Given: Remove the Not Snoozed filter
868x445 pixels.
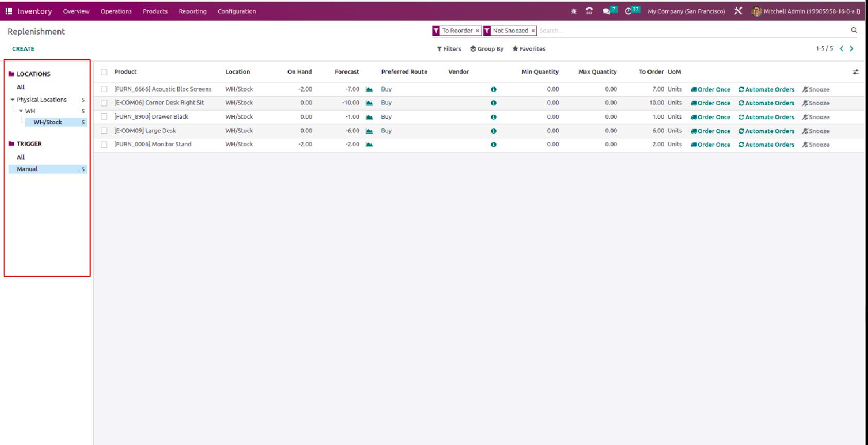Looking at the screenshot, I should [533, 31].
